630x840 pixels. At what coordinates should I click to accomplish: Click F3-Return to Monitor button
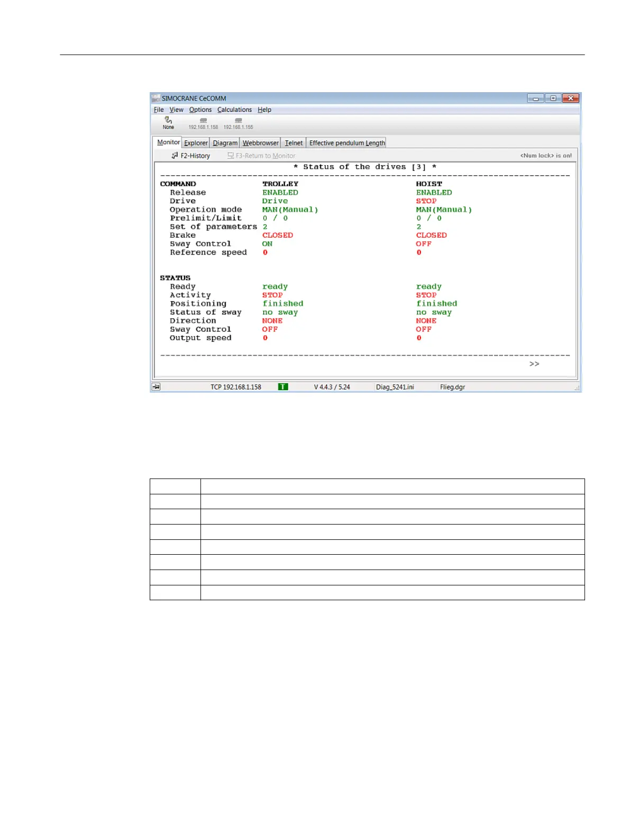(x=261, y=156)
